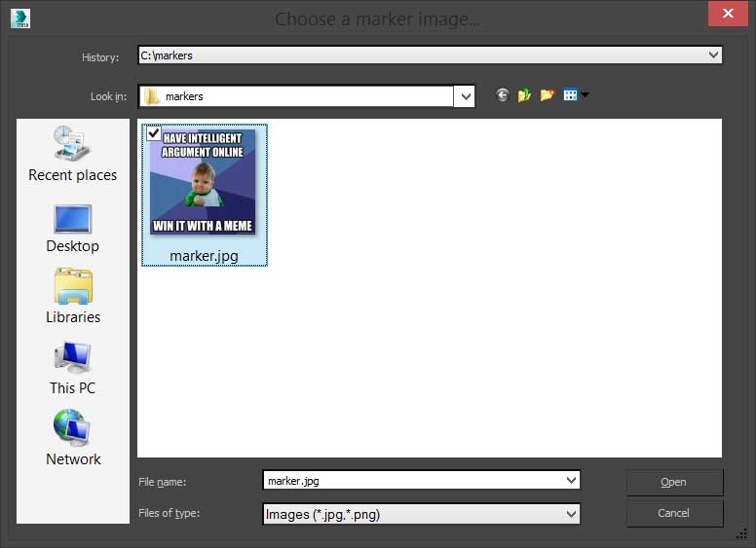This screenshot has width=756, height=548.
Task: Click the Open button
Action: click(x=674, y=482)
